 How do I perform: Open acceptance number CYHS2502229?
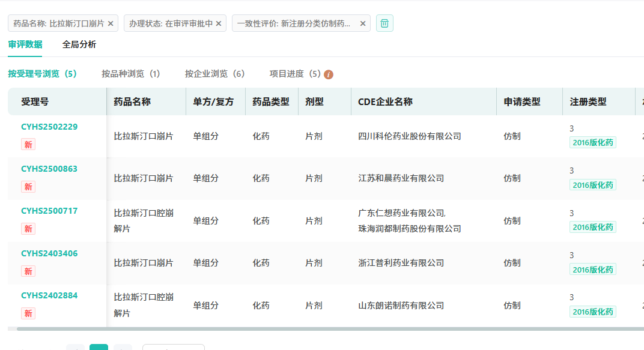[x=49, y=127]
